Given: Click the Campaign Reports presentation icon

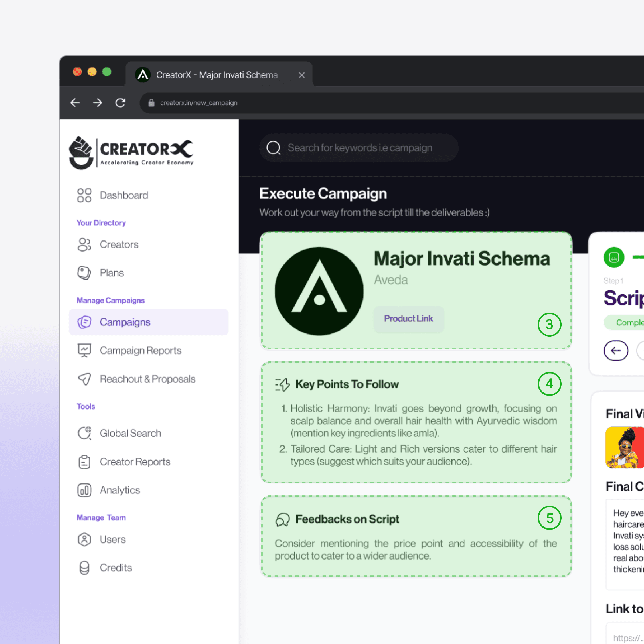Looking at the screenshot, I should point(84,350).
